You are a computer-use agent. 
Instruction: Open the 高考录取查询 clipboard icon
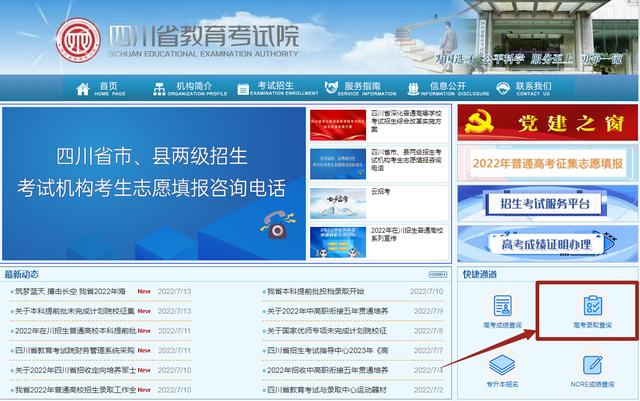click(593, 305)
